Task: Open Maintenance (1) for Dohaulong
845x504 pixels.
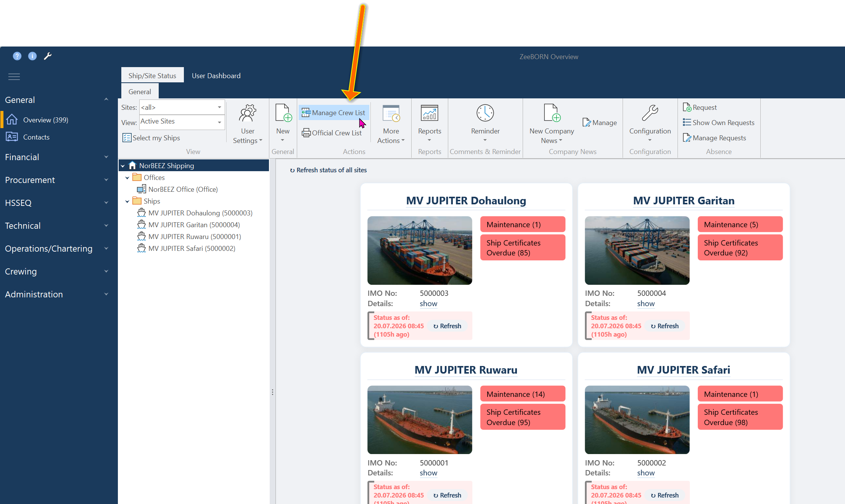Action: (523, 225)
